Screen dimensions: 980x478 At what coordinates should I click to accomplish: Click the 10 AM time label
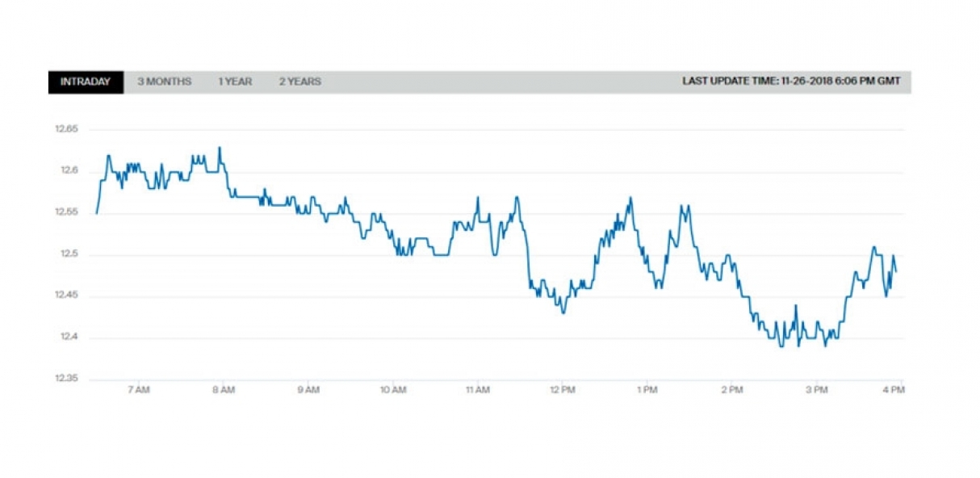coord(393,391)
